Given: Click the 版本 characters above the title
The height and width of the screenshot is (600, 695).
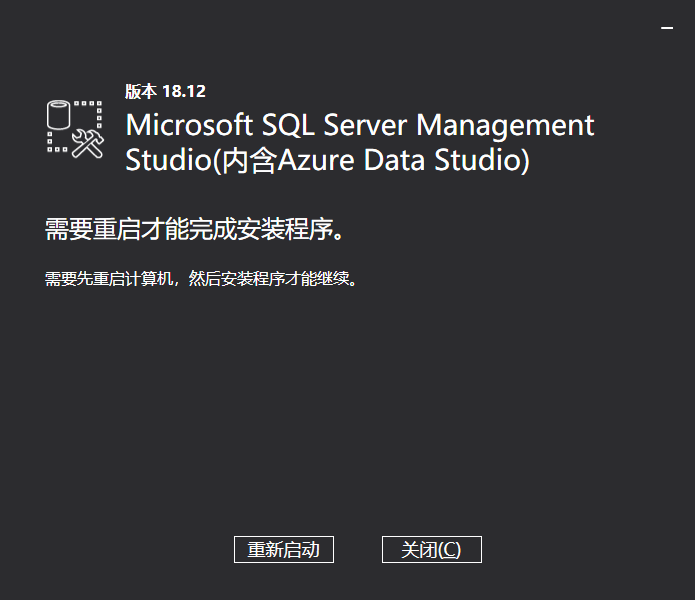Looking at the screenshot, I should tap(141, 91).
